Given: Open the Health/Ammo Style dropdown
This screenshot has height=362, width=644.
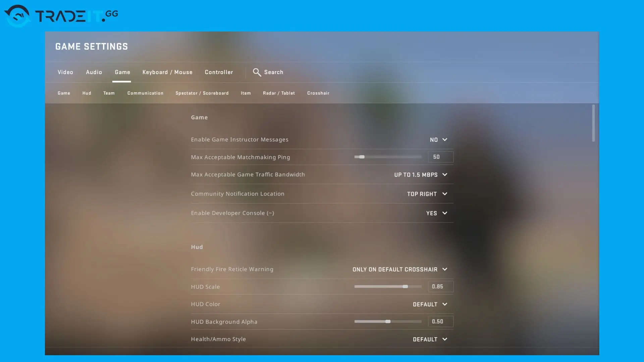Looking at the screenshot, I should 430,339.
